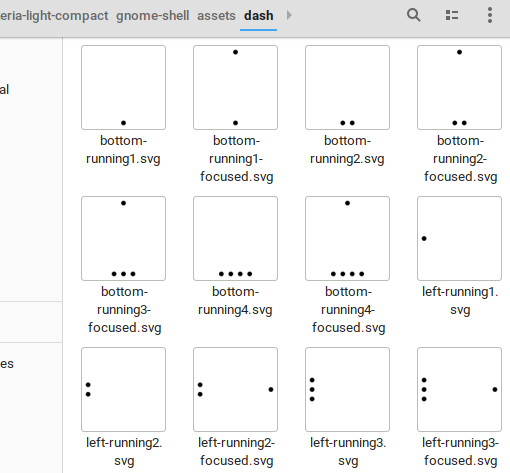
Task: Select left-running2-focused.svg thumbnail
Action: [235, 389]
